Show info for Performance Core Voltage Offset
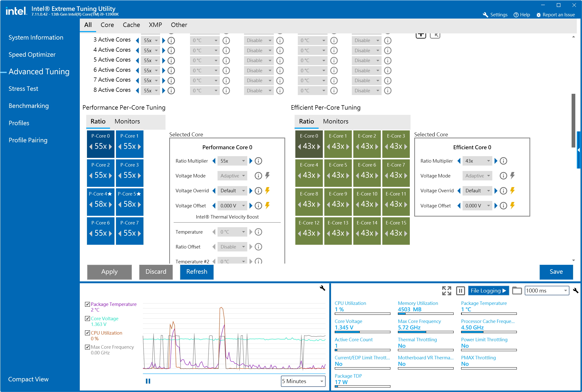Viewport: 582px width, 392px height. click(x=258, y=205)
